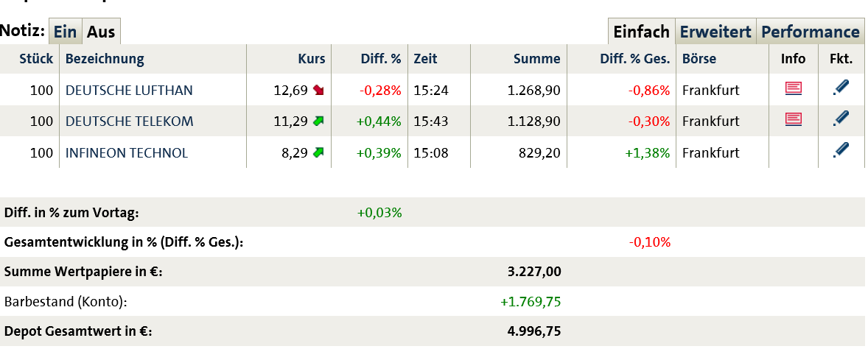
Task: Click the Diff. % Ges. column header
Action: click(x=634, y=59)
